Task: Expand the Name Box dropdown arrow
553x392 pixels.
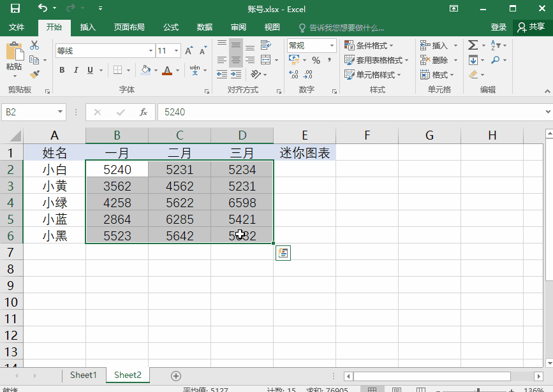Action: tap(61, 112)
